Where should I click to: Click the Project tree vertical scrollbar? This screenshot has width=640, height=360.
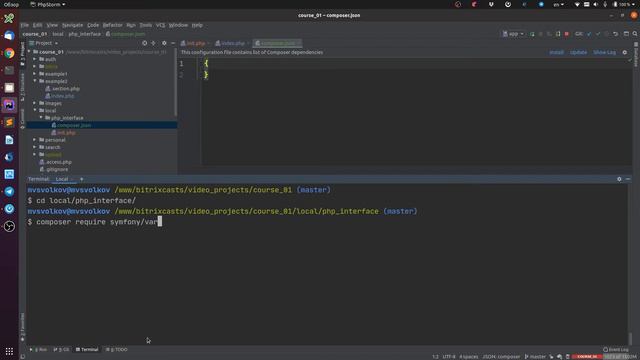point(176,83)
